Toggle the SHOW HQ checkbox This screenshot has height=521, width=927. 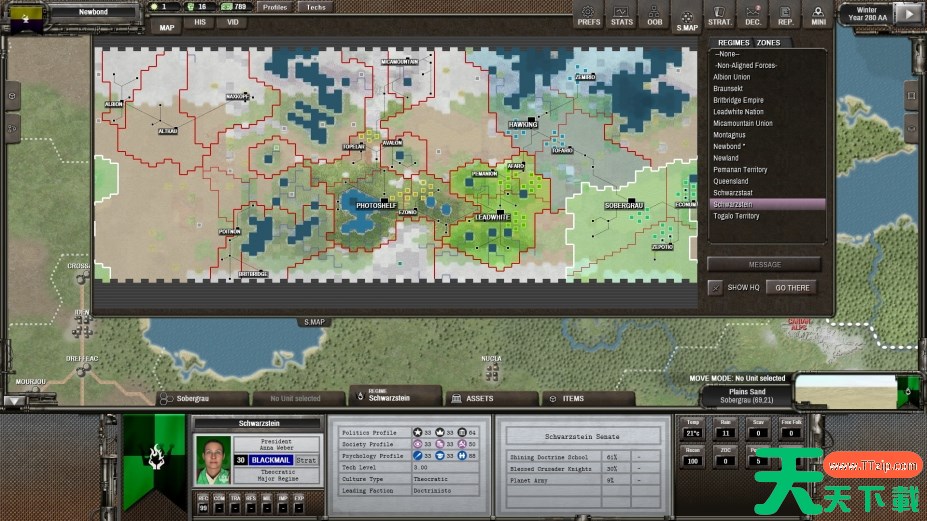(x=715, y=287)
